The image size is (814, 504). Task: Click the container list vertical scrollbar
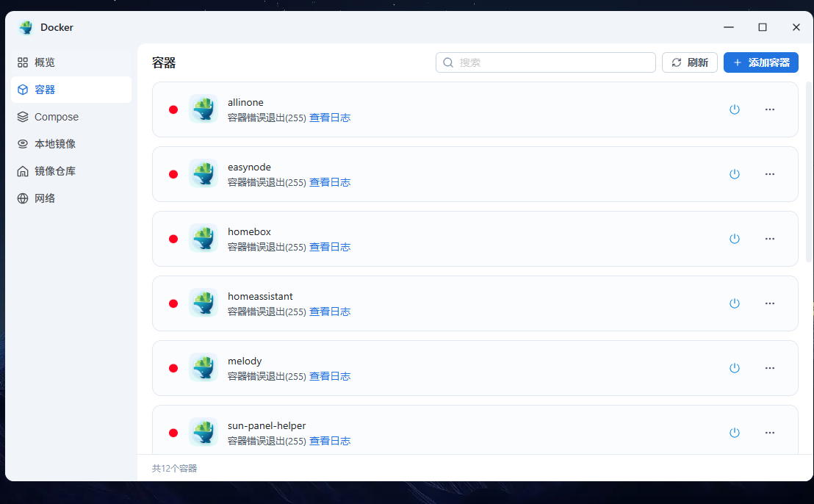coord(808,171)
